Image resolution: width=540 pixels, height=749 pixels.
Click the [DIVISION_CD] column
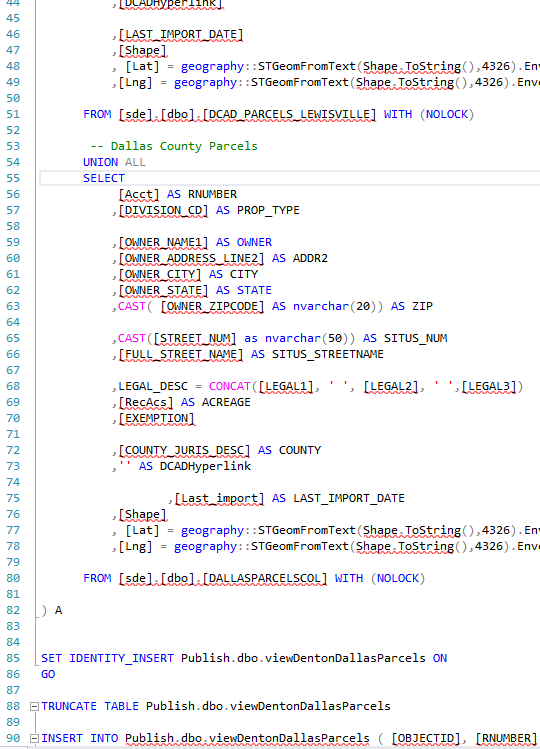[163, 211]
